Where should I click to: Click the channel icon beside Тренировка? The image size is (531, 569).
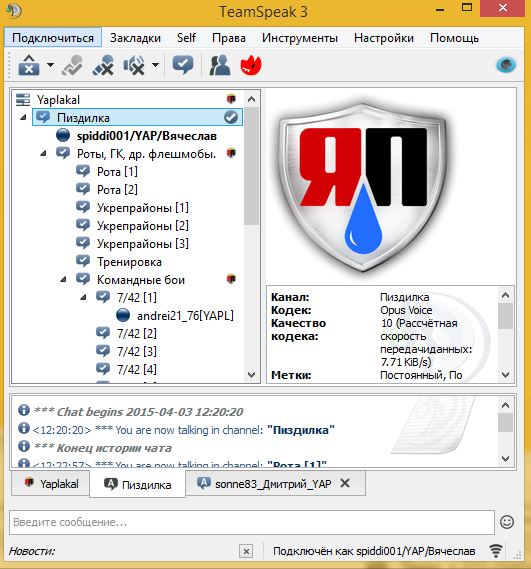(83, 261)
